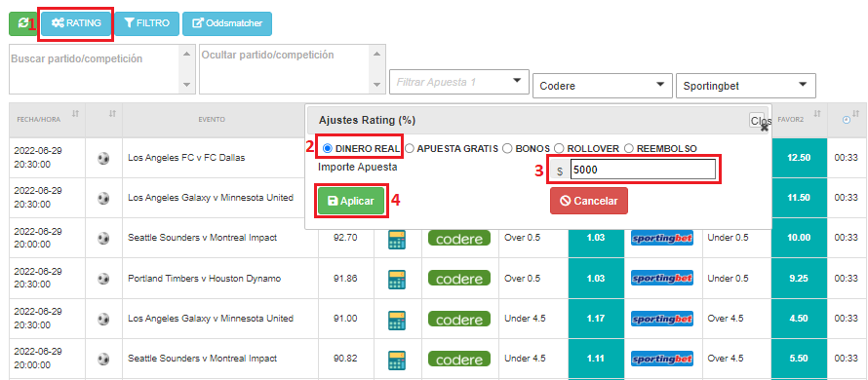Select the APUESTA GRATIS radio option
This screenshot has width=868, height=380.
point(409,148)
